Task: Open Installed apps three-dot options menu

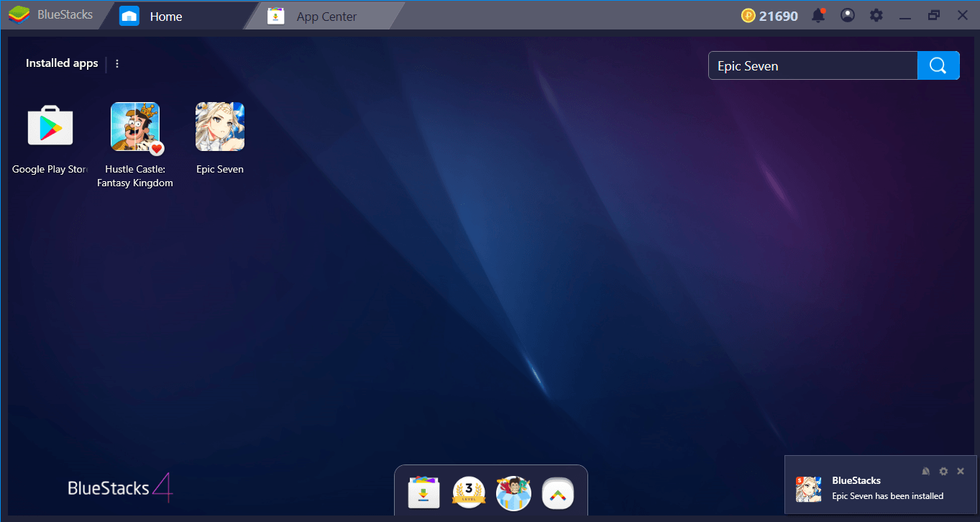Action: (117, 63)
